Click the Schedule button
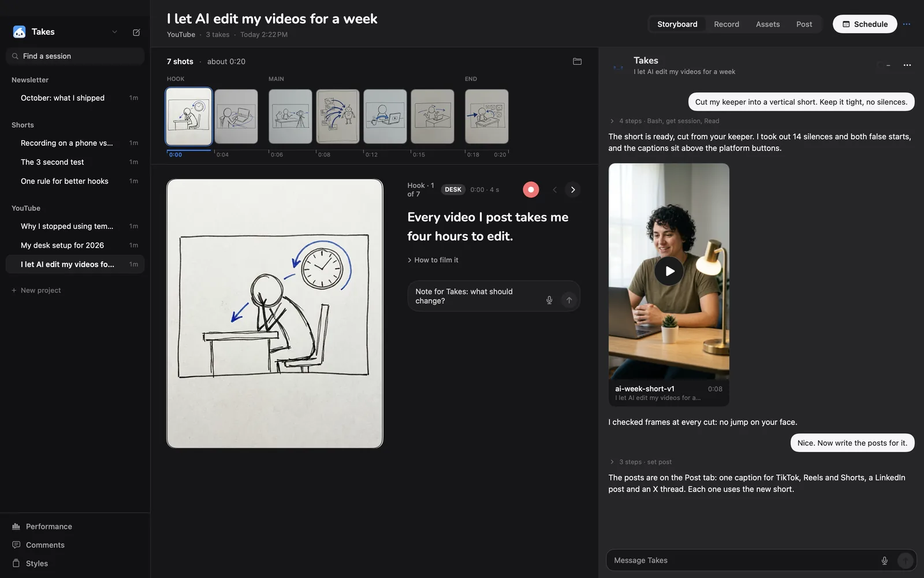924x578 pixels. click(865, 24)
